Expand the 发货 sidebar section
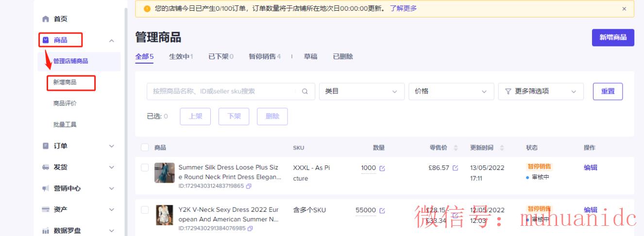 point(112,167)
